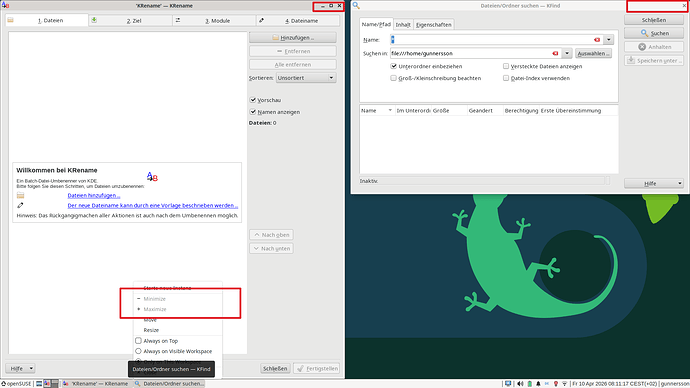This screenshot has height=388, width=690.
Task: Click 'Suchen' button in KFind
Action: 654,33
